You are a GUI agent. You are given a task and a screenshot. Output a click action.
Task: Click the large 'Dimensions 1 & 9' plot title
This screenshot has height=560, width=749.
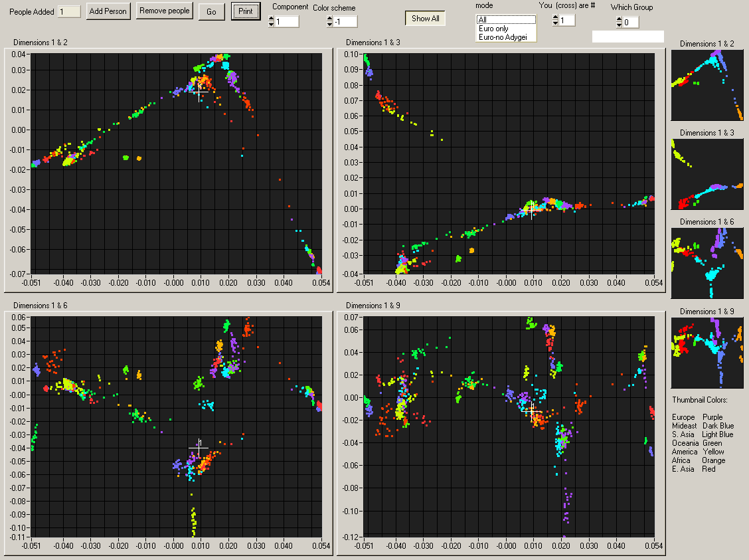click(373, 306)
